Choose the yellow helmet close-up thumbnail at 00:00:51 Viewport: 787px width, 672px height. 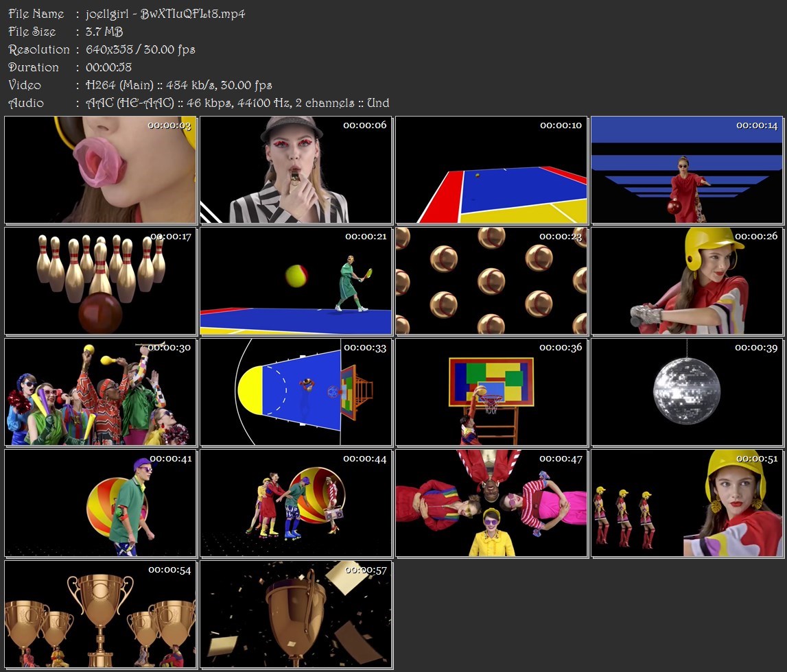point(687,503)
